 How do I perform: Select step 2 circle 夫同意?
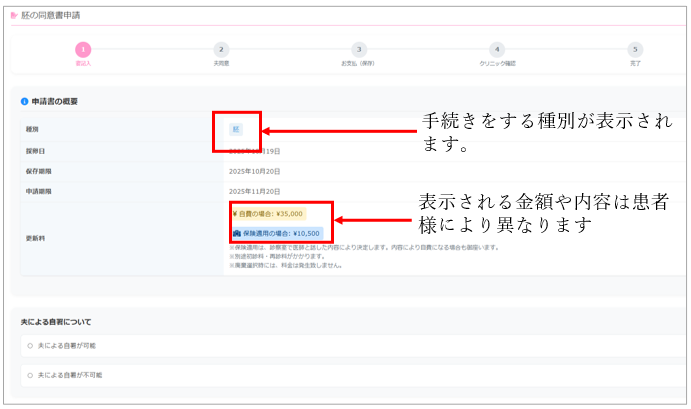[221, 49]
